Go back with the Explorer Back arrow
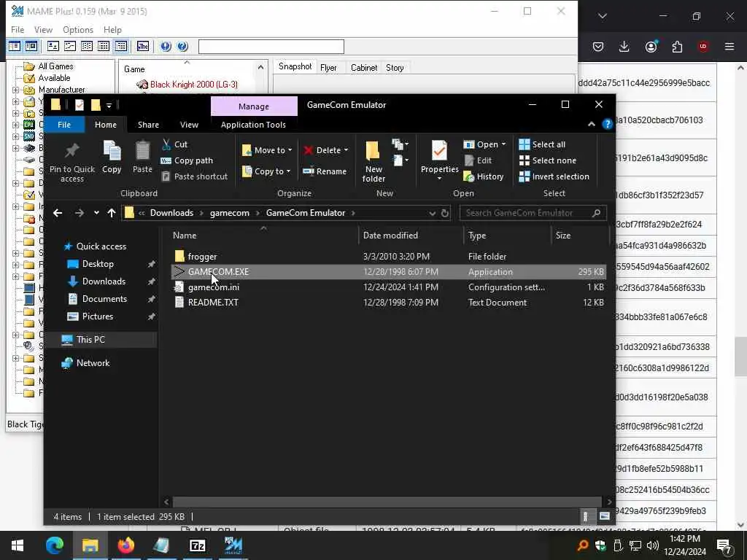The height and width of the screenshot is (560, 747). (x=58, y=213)
